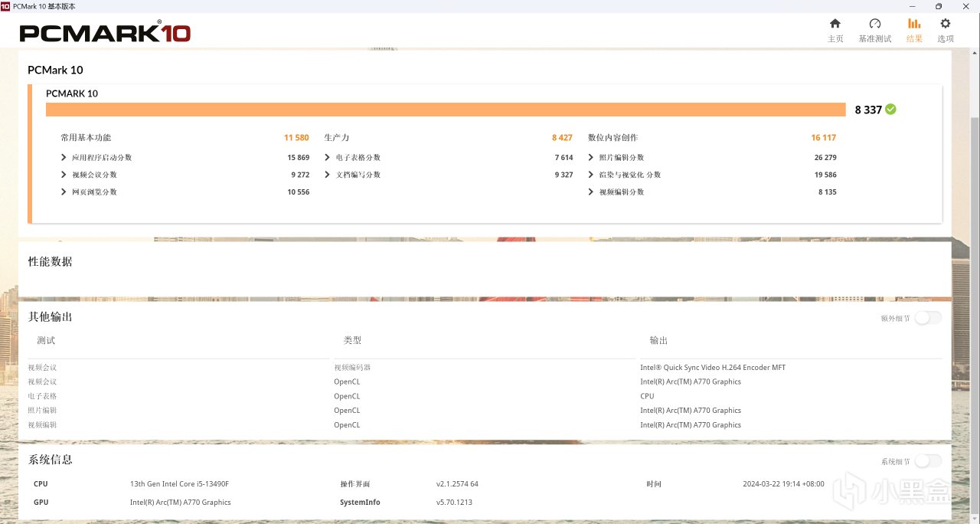The image size is (980, 524).
Task: Open the 基准测试 benchmark gauge icon
Action: tap(875, 24)
